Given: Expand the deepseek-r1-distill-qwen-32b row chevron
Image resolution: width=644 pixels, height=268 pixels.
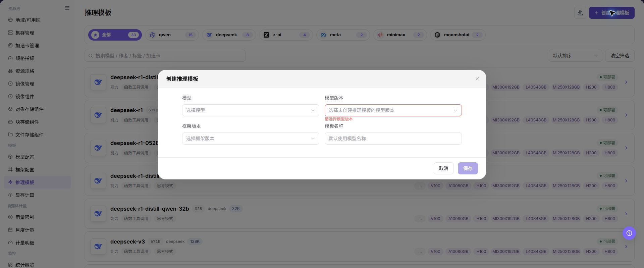Looking at the screenshot, I should tap(626, 214).
